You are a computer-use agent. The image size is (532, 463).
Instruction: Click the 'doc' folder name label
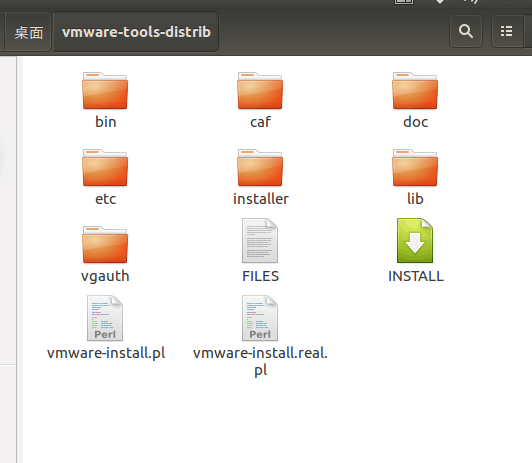click(x=415, y=122)
